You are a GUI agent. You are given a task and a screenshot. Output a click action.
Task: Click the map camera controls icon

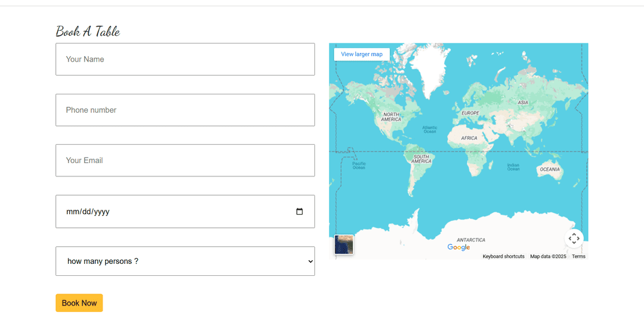pos(574,239)
